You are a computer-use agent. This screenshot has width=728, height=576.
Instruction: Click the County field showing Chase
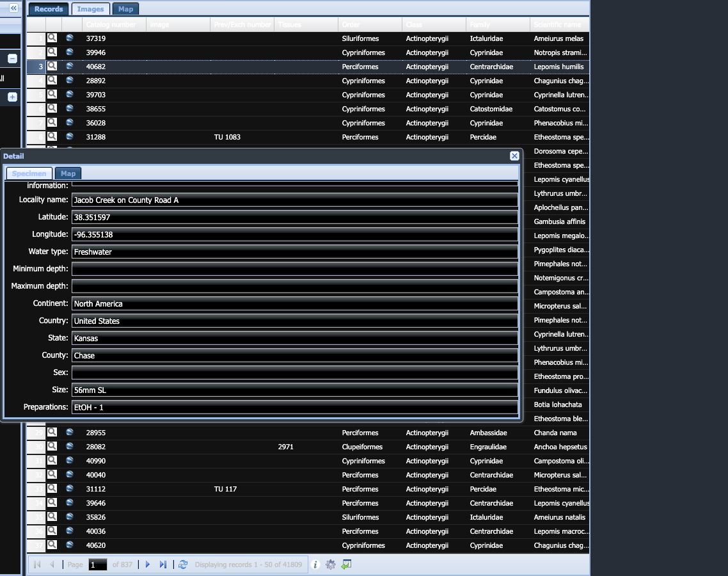click(x=295, y=355)
